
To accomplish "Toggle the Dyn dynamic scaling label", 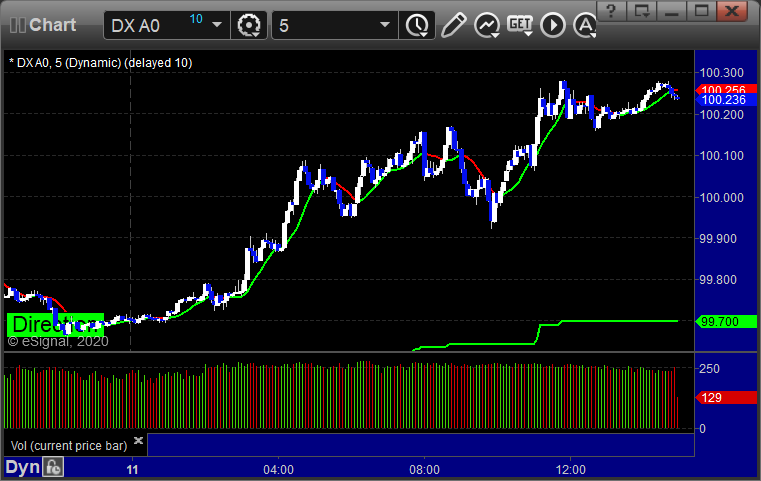I will click(x=22, y=467).
